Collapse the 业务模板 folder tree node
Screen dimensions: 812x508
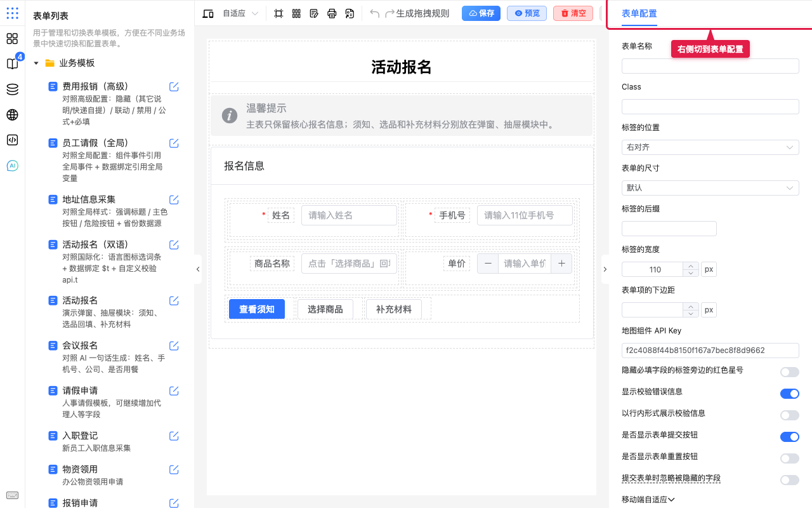tap(36, 63)
